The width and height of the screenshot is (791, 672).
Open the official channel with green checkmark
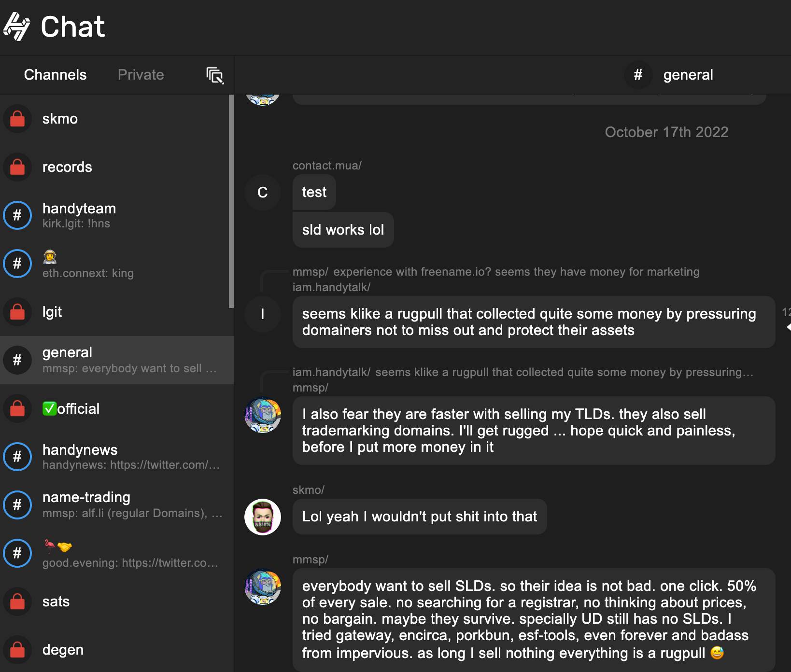pyautogui.click(x=117, y=408)
